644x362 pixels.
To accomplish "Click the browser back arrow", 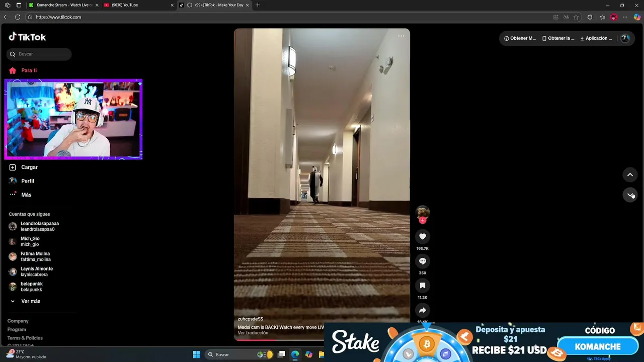I will pos(6,17).
